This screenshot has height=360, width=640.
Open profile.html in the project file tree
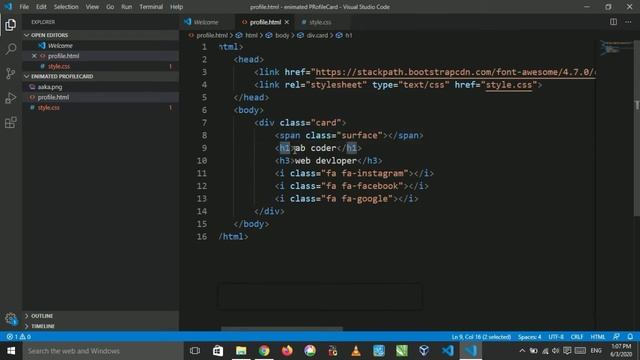click(x=53, y=97)
